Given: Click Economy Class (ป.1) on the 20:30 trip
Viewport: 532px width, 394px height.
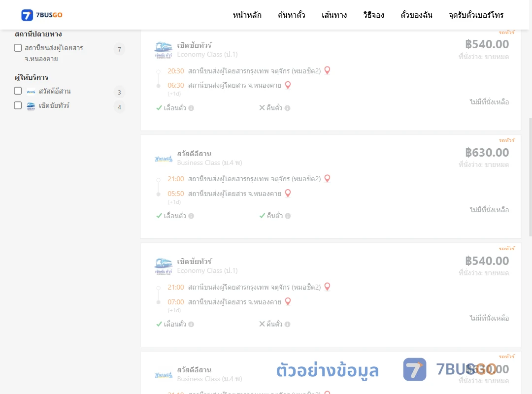Looking at the screenshot, I should click(207, 54).
